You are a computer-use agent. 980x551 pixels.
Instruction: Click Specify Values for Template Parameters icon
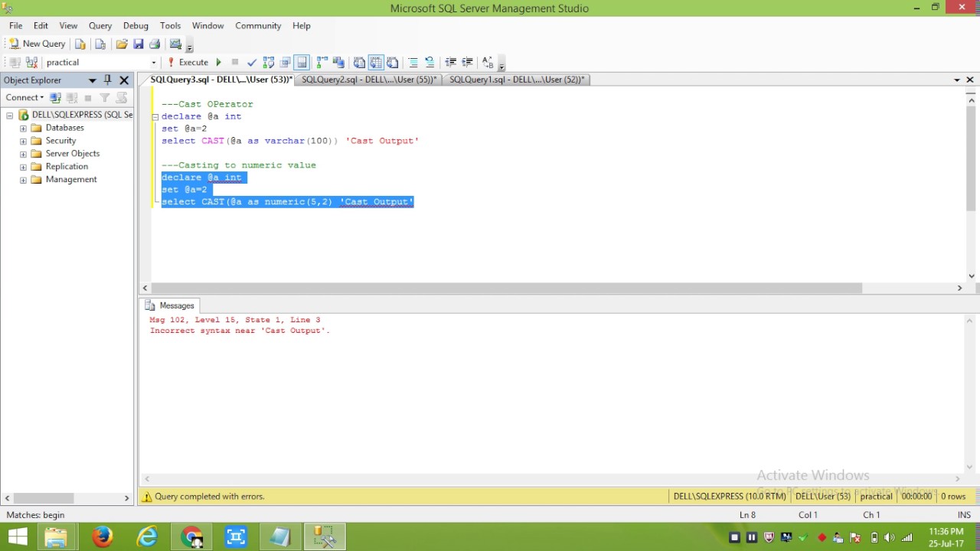coord(488,63)
